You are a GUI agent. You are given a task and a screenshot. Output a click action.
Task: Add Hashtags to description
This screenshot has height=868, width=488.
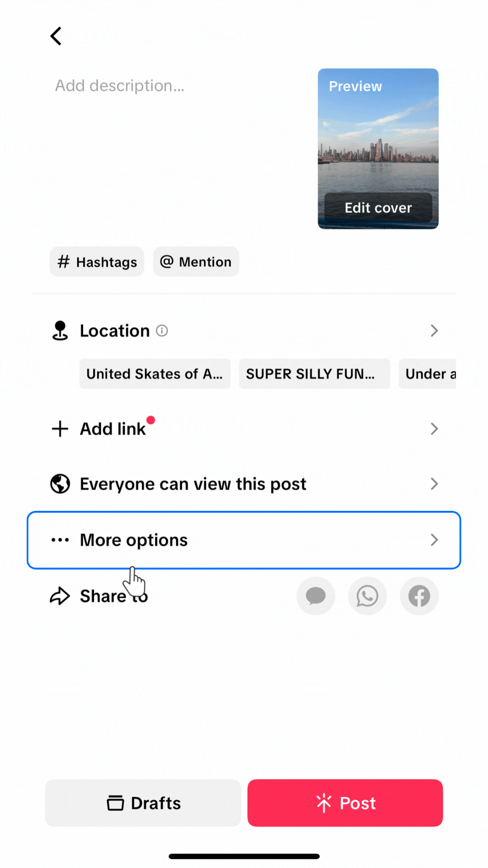click(x=97, y=262)
